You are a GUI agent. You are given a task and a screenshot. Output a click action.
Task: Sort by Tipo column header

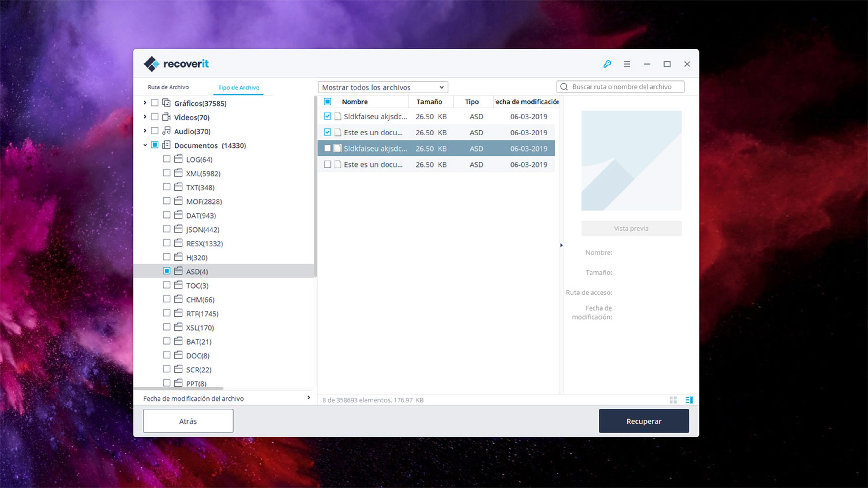point(472,102)
